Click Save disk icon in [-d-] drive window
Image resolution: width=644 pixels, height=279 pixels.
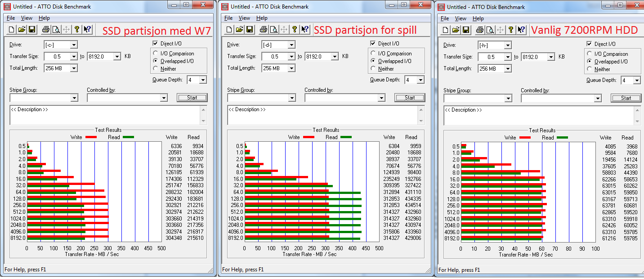[250, 30]
